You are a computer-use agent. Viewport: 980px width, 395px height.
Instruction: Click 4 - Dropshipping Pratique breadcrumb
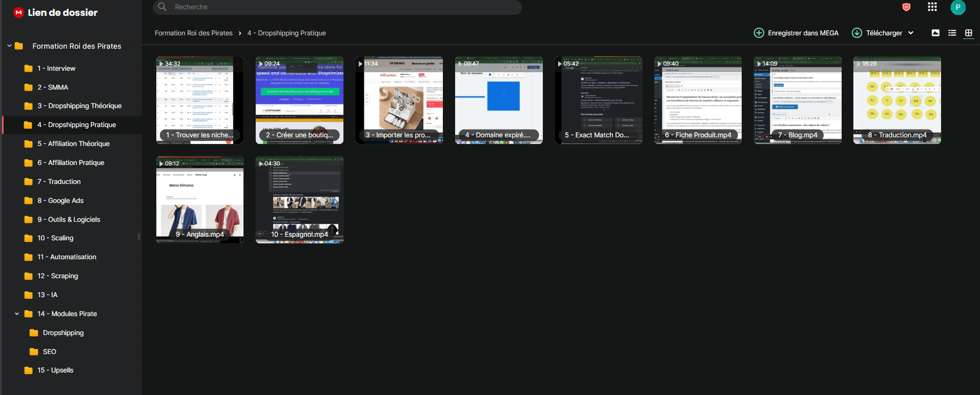tap(287, 33)
